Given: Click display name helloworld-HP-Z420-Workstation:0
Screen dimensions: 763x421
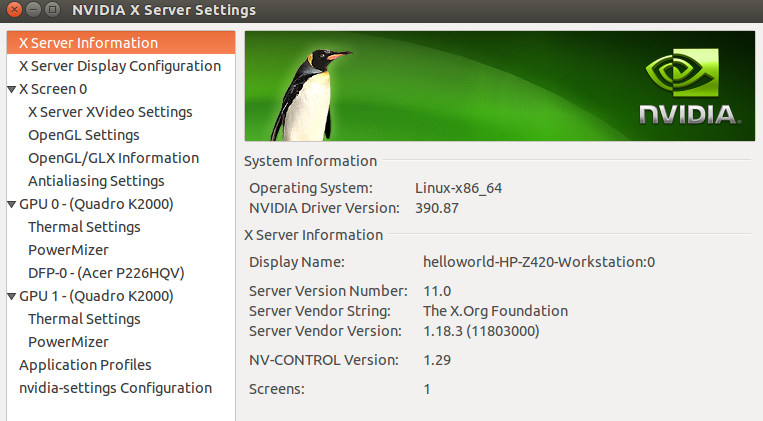Looking at the screenshot, I should pyautogui.click(x=539, y=262).
